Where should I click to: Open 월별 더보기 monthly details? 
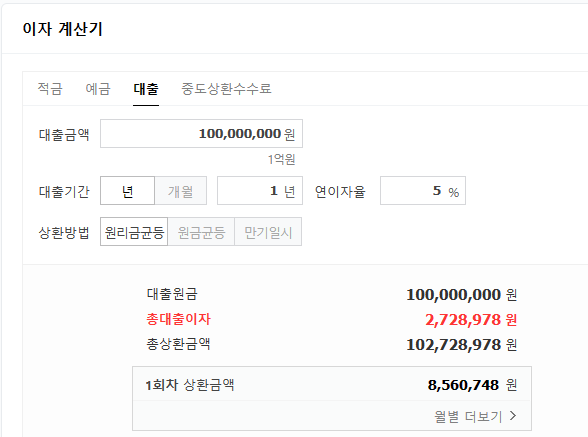[475, 416]
